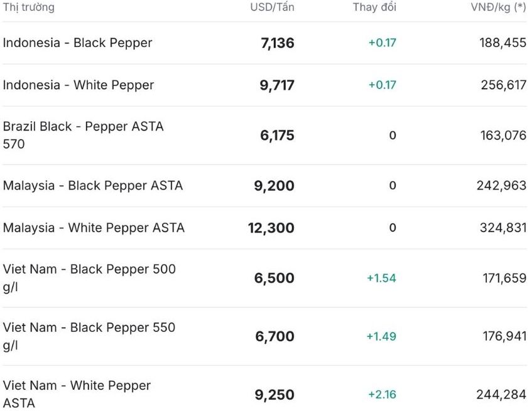The width and height of the screenshot is (532, 411).
Task: Click the 188,455 VNĐ/kg value
Action: point(503,43)
